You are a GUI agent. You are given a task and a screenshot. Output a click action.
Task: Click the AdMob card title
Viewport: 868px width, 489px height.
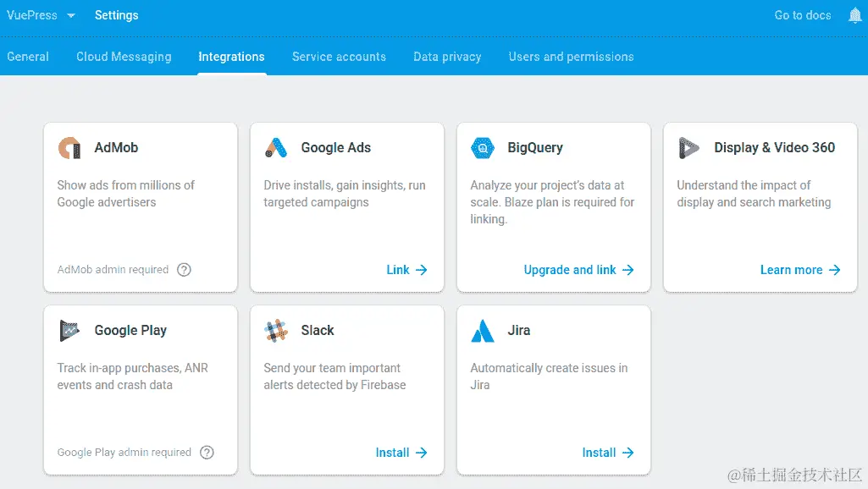[116, 148]
